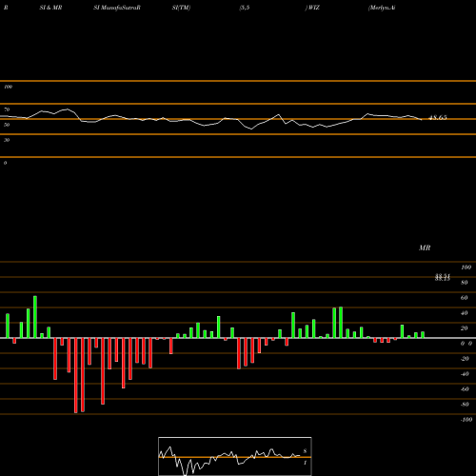The image size is (476, 476).
Task: Click the 'SI & MR' header text
Action: [x=50, y=8]
